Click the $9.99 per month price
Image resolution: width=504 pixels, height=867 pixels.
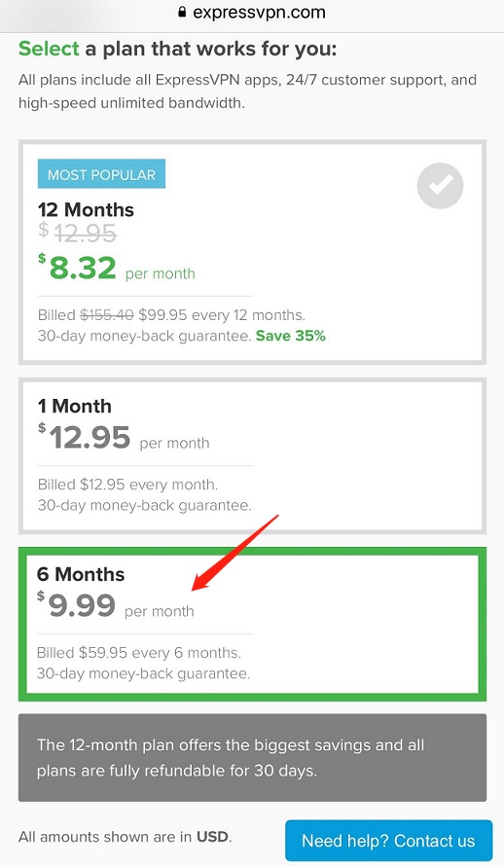pos(116,605)
